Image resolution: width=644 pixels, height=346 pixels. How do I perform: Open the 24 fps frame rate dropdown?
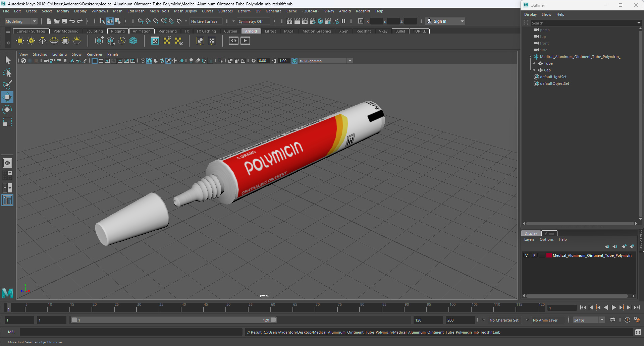[x=589, y=320]
